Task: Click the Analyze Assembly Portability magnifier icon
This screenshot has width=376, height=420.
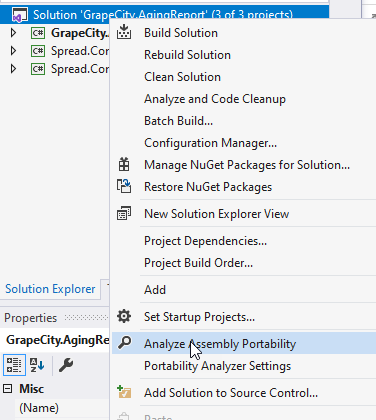Action: [125, 343]
